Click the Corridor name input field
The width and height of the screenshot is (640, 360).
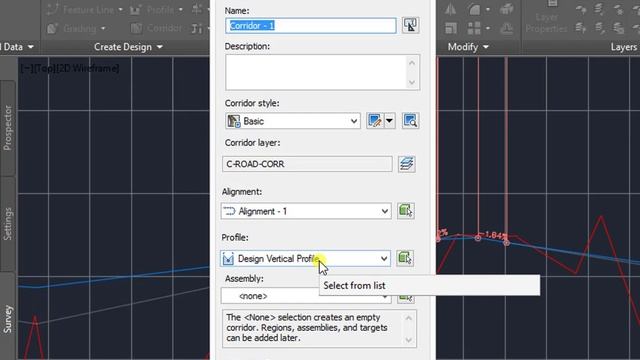tap(311, 26)
